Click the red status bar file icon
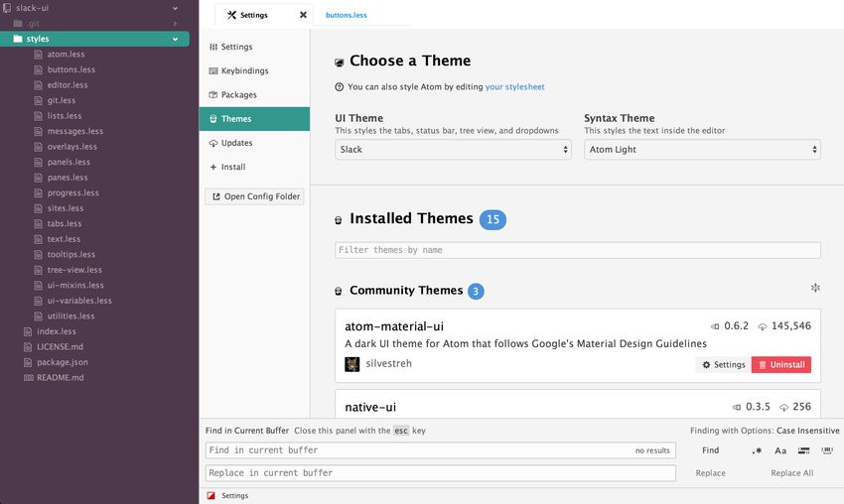This screenshot has width=844, height=504. 211,495
